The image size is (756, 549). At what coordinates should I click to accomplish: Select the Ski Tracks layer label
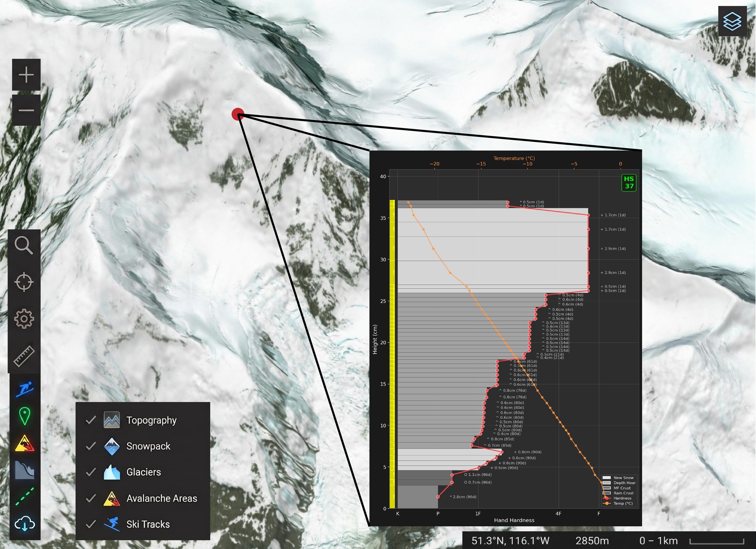click(148, 524)
